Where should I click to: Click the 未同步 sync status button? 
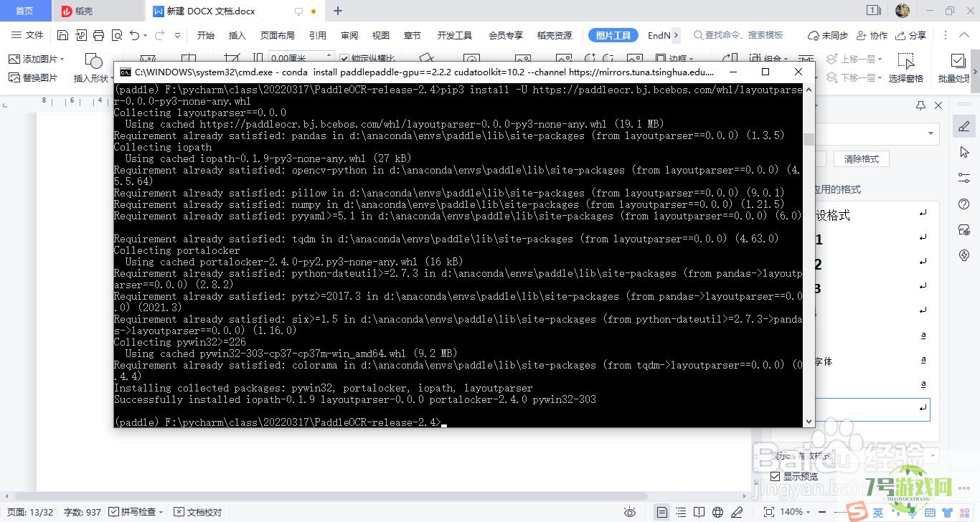coord(827,35)
